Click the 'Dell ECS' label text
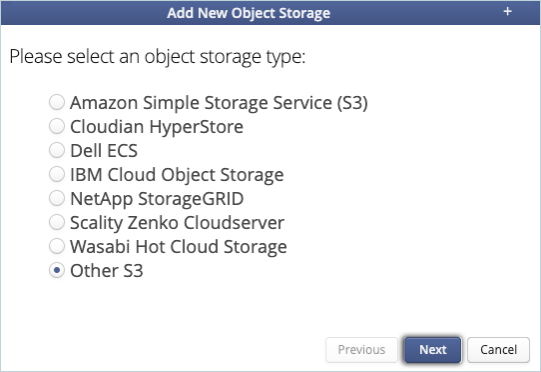The image size is (541, 372). (104, 150)
